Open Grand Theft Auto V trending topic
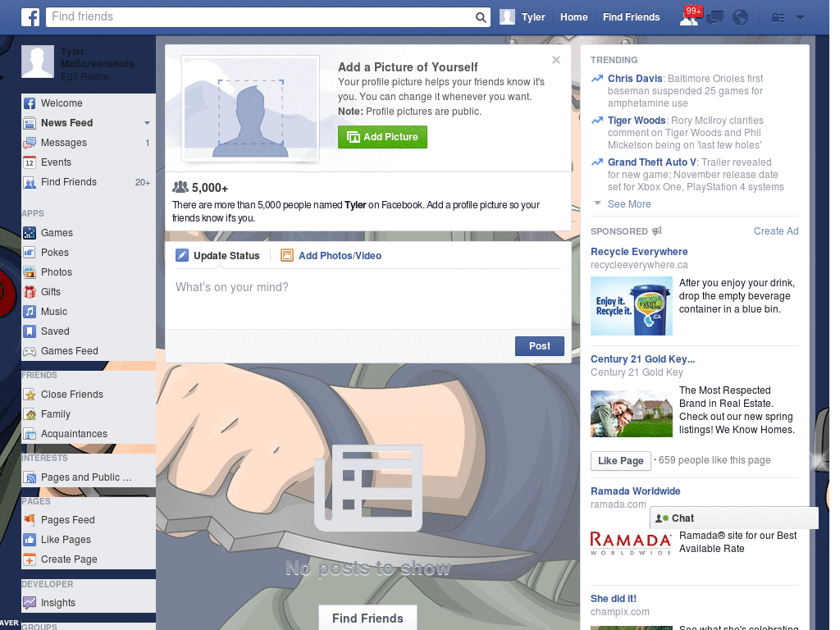Image resolution: width=840 pixels, height=630 pixels. pos(652,162)
